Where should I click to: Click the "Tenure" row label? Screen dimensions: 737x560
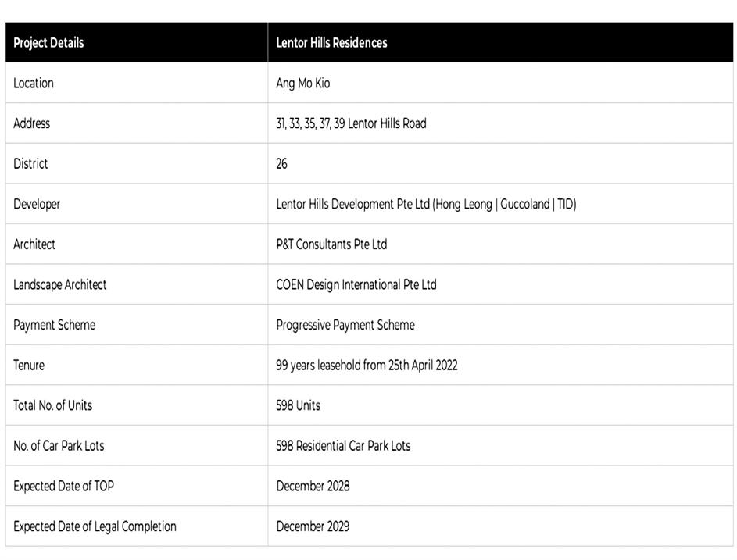[29, 366]
